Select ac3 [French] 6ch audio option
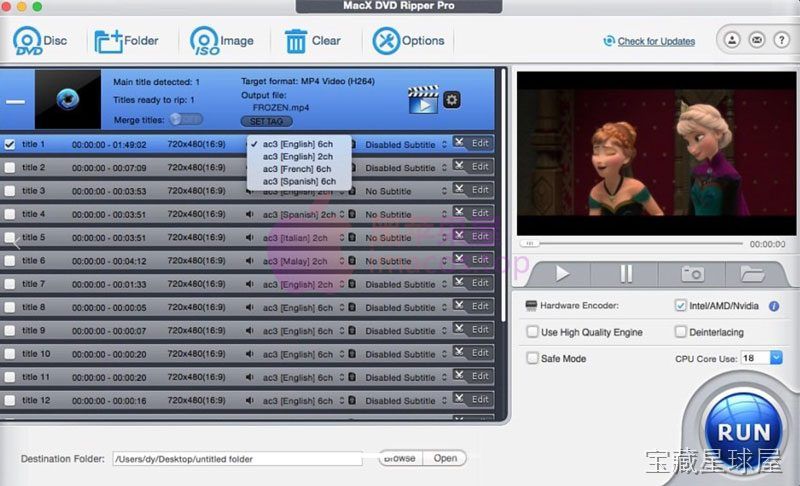 click(298, 169)
